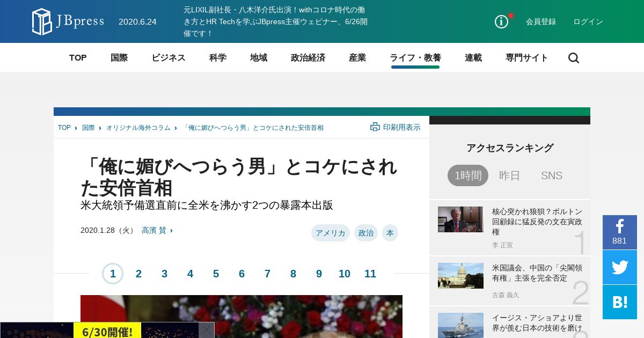The image size is (644, 338).
Task: Go to article page 7
Action: [267, 274]
